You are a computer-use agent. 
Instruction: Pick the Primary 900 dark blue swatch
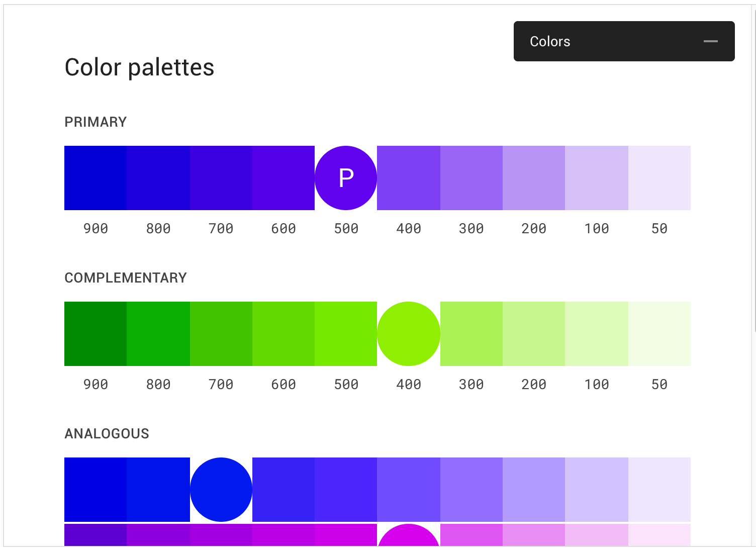click(96, 178)
